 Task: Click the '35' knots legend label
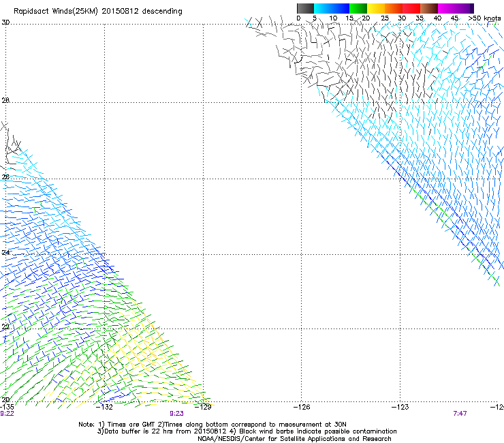(420, 18)
